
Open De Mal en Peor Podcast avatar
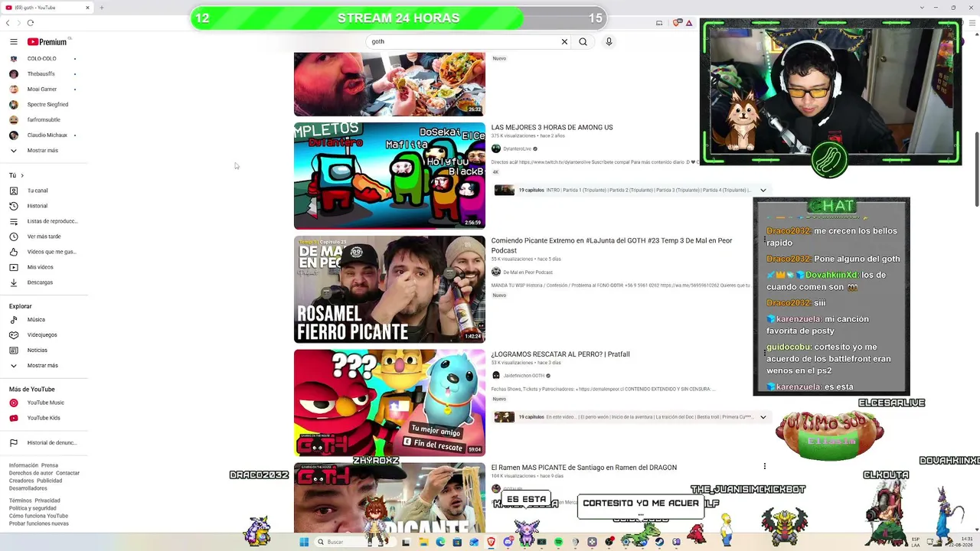pyautogui.click(x=496, y=272)
